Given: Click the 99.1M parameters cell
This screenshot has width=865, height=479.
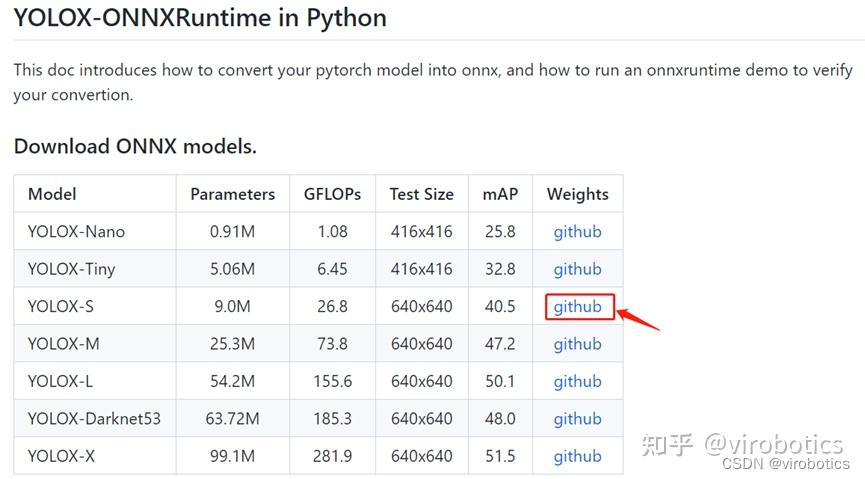Looking at the screenshot, I should click(x=232, y=456).
